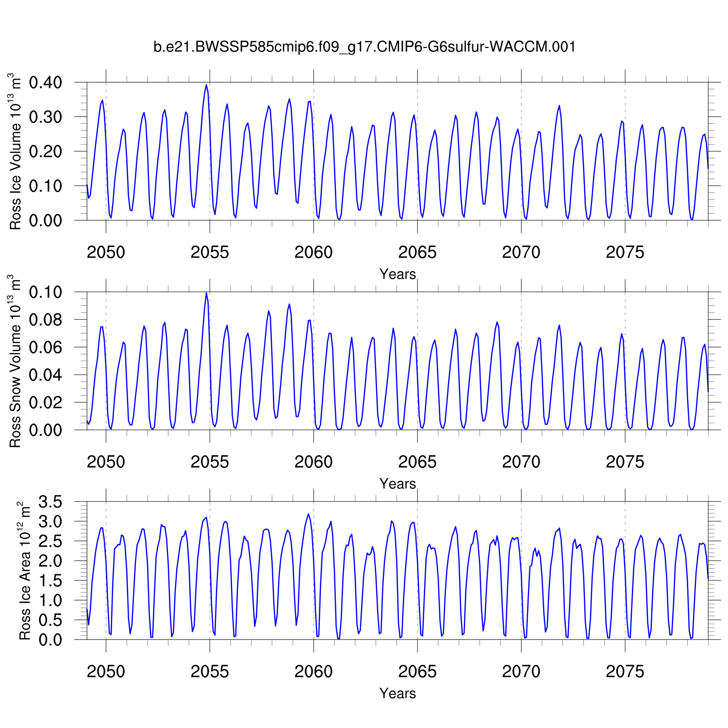
Task: Click the 2075 tick label in the top panel
Action: click(625, 252)
